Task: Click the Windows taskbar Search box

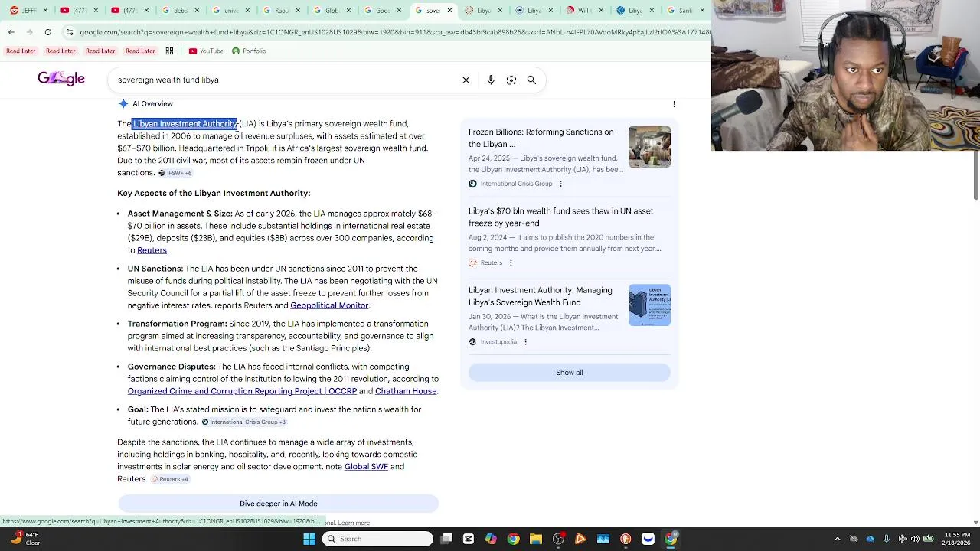Action: [377, 539]
